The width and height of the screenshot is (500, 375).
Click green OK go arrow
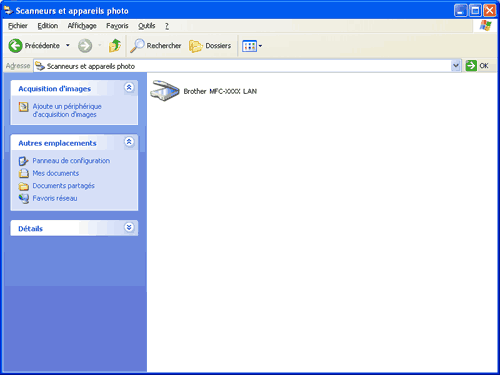point(471,66)
